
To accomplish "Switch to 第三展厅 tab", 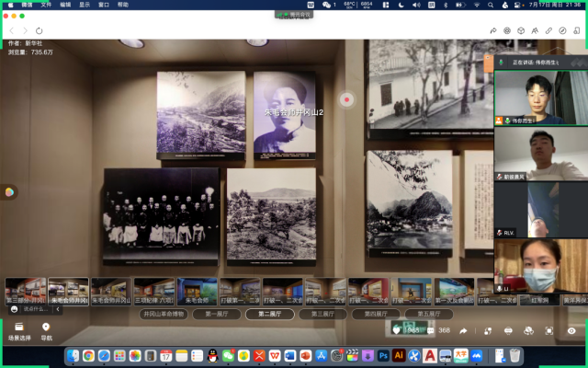I will (x=322, y=314).
